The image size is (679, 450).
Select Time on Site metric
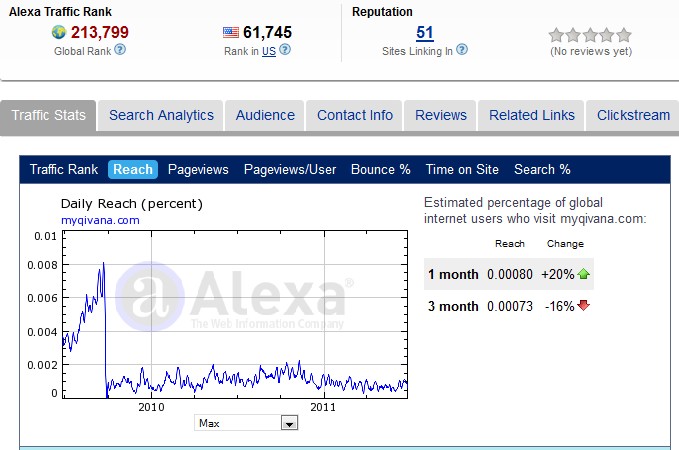[x=462, y=170]
